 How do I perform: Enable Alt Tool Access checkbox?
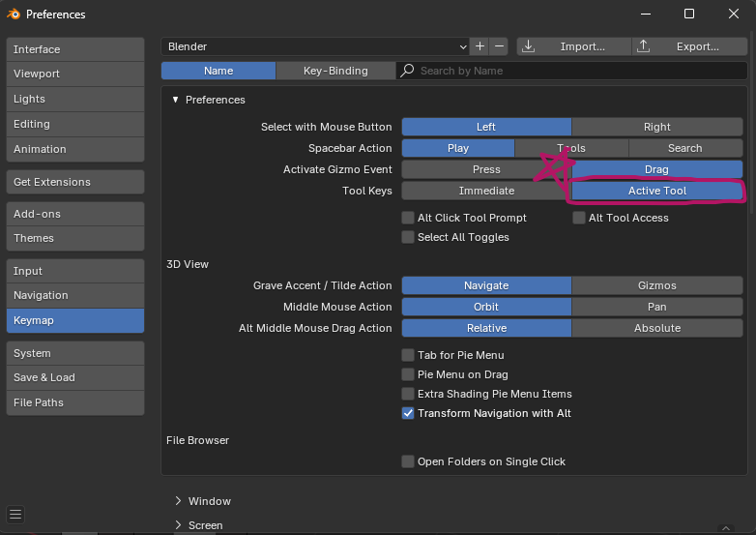click(x=578, y=218)
